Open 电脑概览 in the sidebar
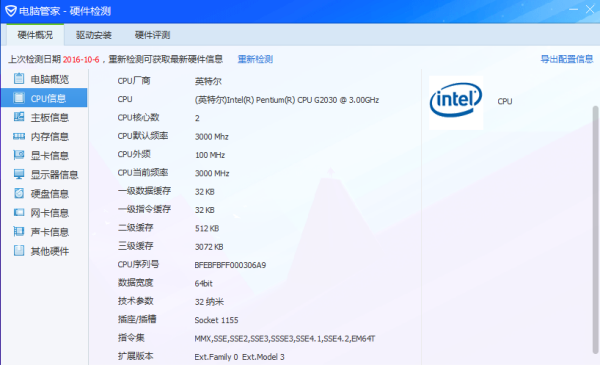This screenshot has width=600, height=365. tap(50, 79)
